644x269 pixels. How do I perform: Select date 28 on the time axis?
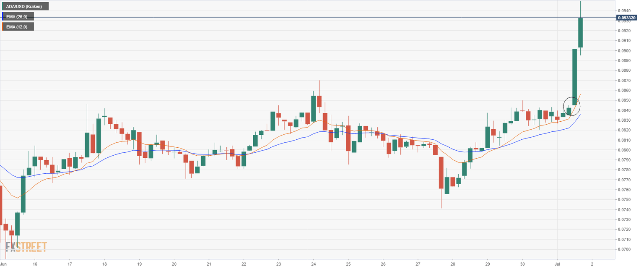pyautogui.click(x=453, y=264)
